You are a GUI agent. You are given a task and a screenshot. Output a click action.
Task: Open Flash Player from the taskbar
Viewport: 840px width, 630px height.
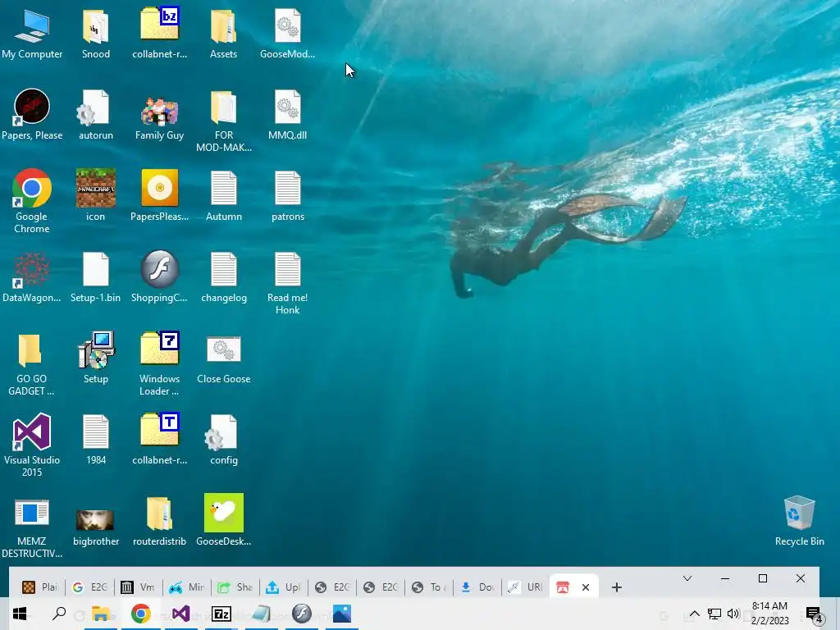point(302,614)
